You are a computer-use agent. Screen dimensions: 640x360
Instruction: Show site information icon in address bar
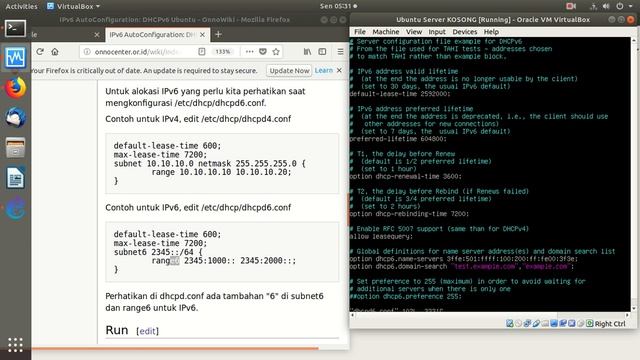(87, 51)
